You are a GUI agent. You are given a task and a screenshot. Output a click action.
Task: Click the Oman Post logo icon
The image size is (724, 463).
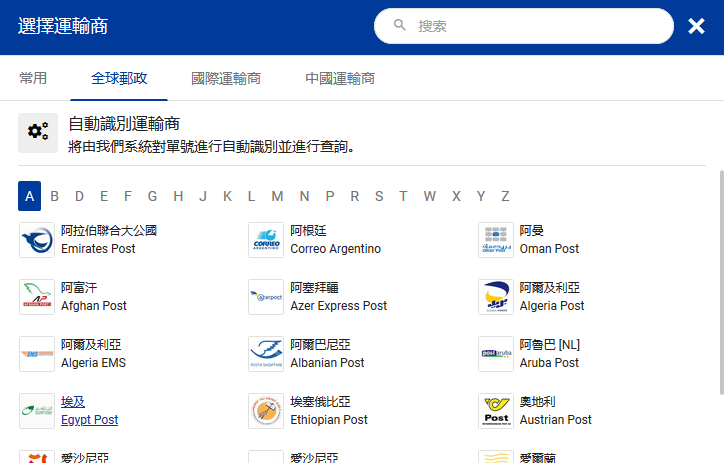pos(496,240)
